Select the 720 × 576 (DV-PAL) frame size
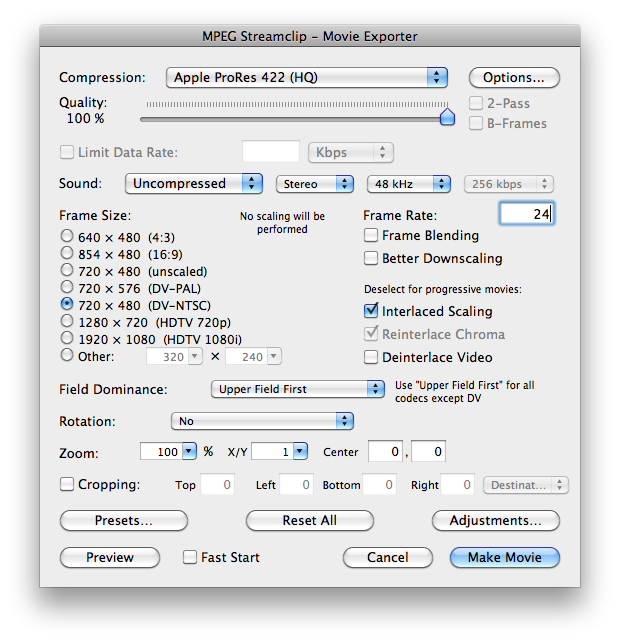 pyautogui.click(x=67, y=287)
